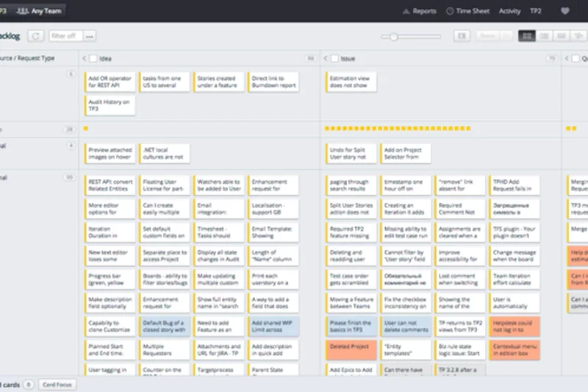Collapse the Issue column chevron
This screenshot has height=392, width=588.
pos(326,58)
